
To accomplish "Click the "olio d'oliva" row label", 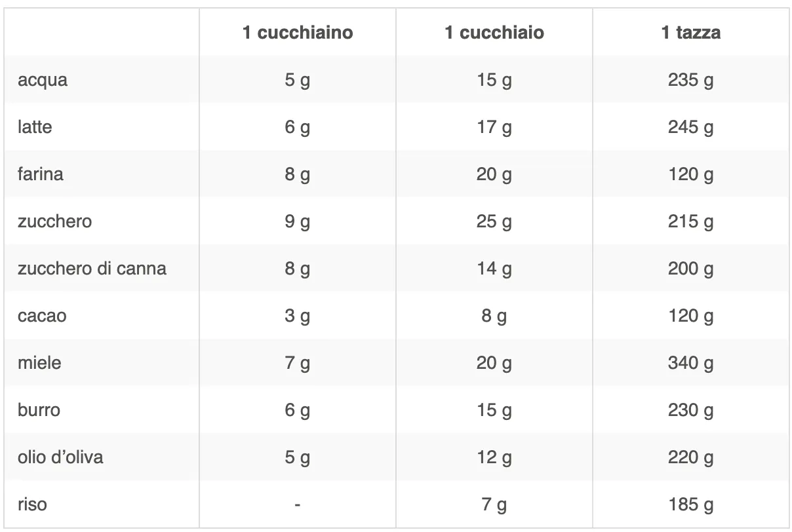I will click(60, 457).
